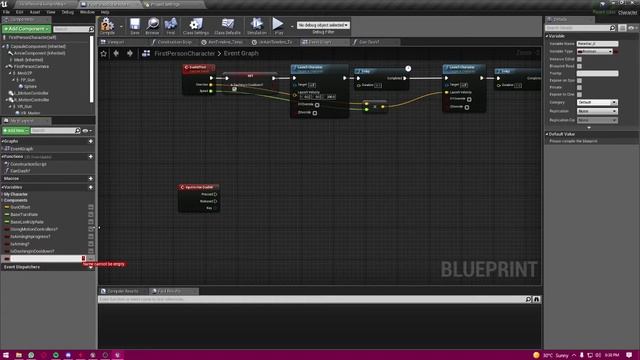Toggle XYOverride checkbox on first Launch Character node
The height and width of the screenshot is (360, 640).
317,105
